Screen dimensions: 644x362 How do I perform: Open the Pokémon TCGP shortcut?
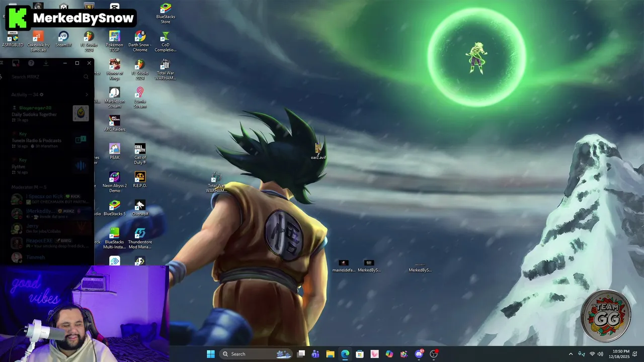[115, 42]
